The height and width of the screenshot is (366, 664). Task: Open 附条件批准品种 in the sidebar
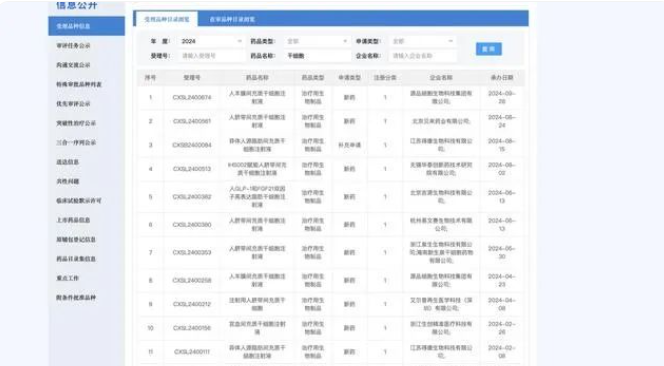pos(76,297)
